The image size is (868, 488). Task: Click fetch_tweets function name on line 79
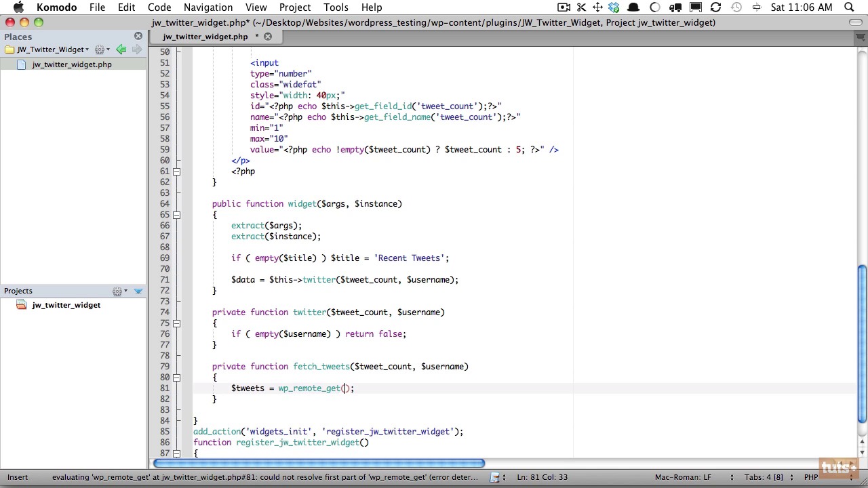pyautogui.click(x=321, y=367)
